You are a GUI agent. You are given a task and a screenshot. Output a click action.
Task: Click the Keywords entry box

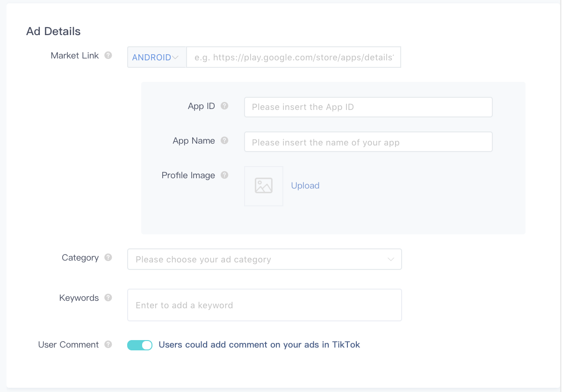264,305
